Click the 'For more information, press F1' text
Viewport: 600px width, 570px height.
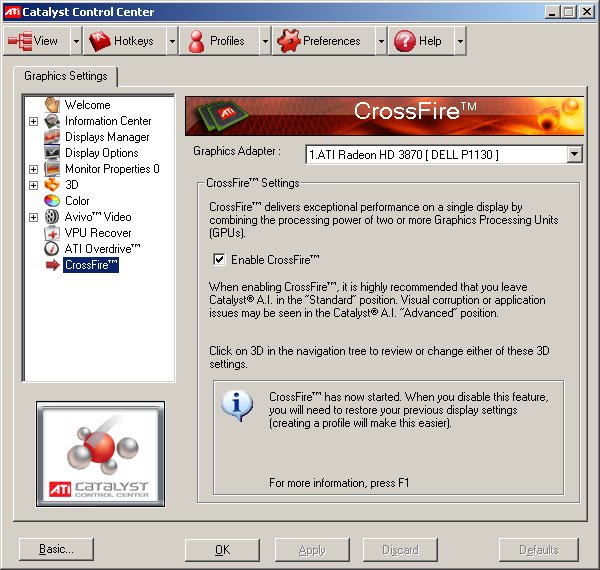click(339, 483)
